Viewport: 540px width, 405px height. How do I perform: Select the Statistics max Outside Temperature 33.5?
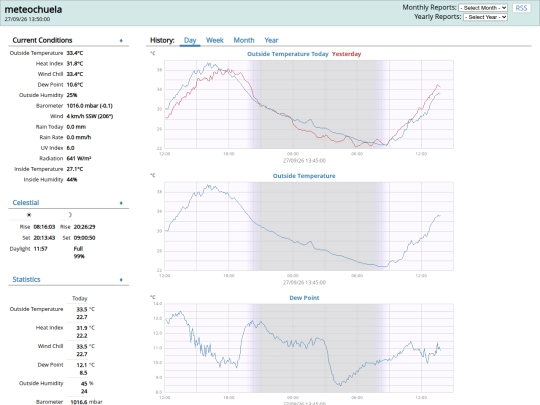point(82,310)
